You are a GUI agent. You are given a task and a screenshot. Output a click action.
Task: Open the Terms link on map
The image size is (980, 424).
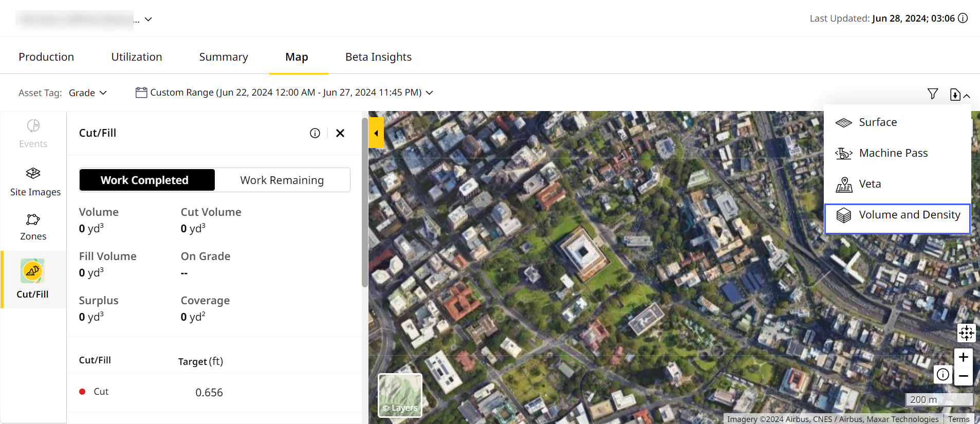pos(958,419)
